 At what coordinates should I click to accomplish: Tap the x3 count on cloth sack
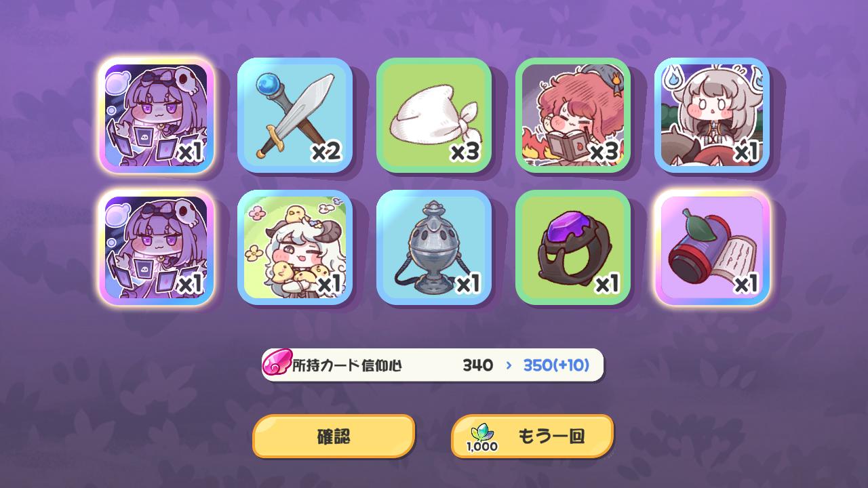coord(465,152)
